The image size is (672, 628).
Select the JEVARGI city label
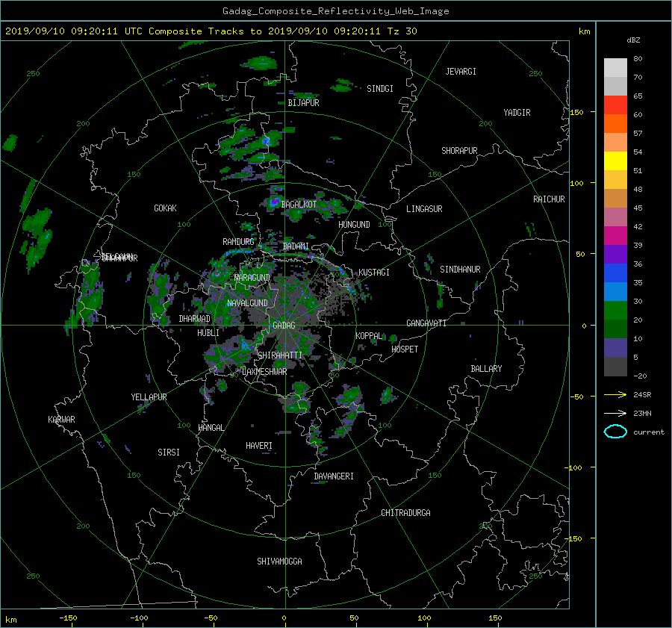coord(461,72)
